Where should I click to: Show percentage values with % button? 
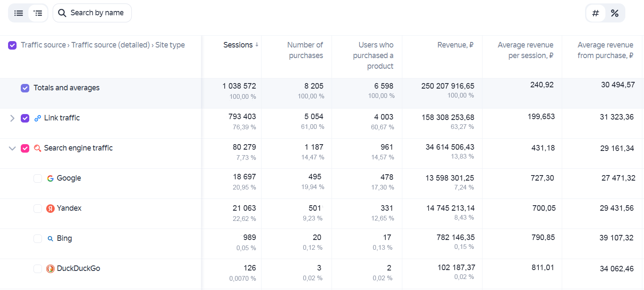point(615,13)
